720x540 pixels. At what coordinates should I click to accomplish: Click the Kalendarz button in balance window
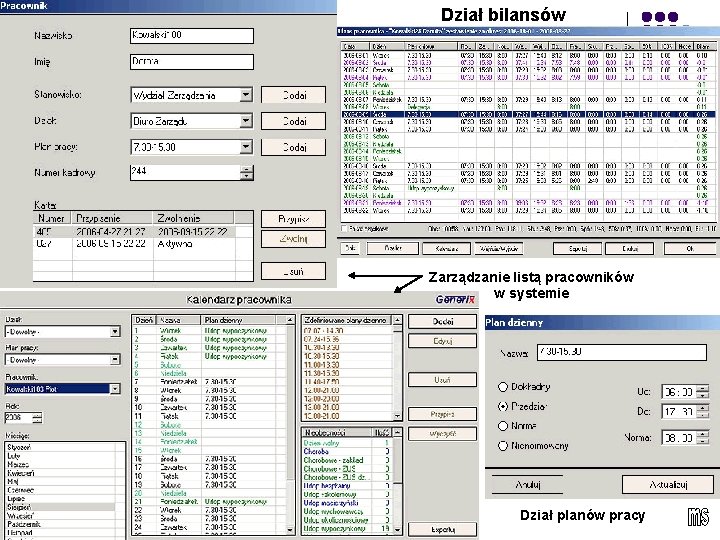446,248
